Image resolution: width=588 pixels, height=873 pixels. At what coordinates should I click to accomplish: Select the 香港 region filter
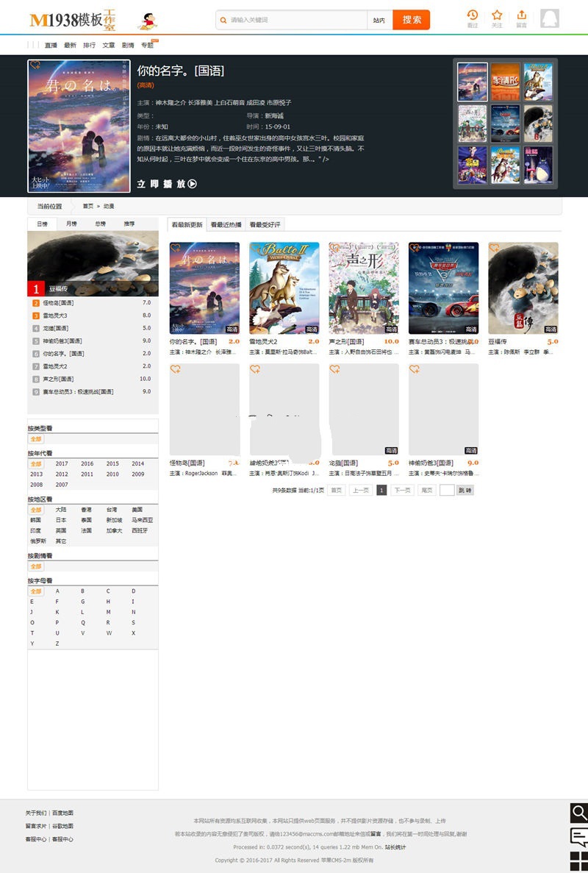pos(87,509)
